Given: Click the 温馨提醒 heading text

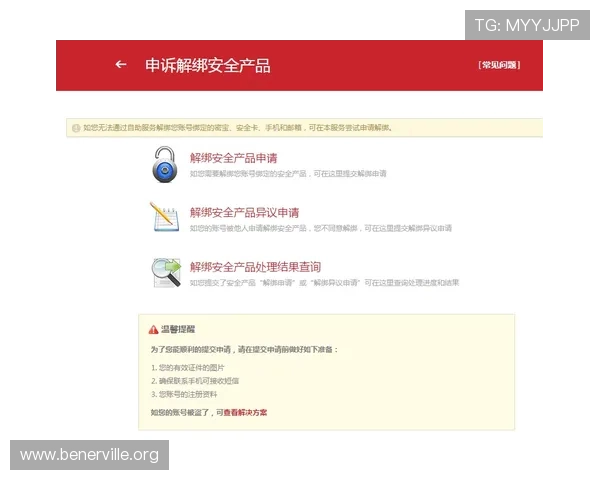Looking at the screenshot, I should 178,329.
